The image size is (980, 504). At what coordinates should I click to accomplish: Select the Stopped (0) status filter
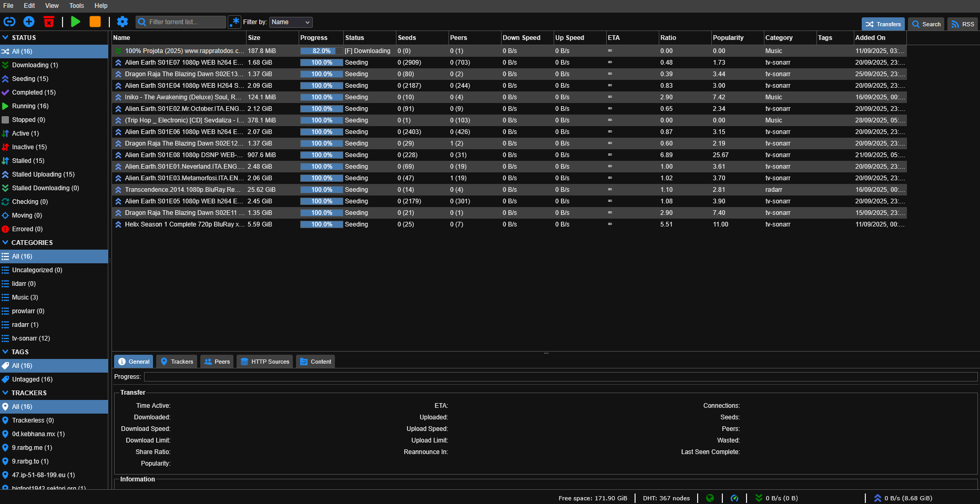tap(54, 120)
